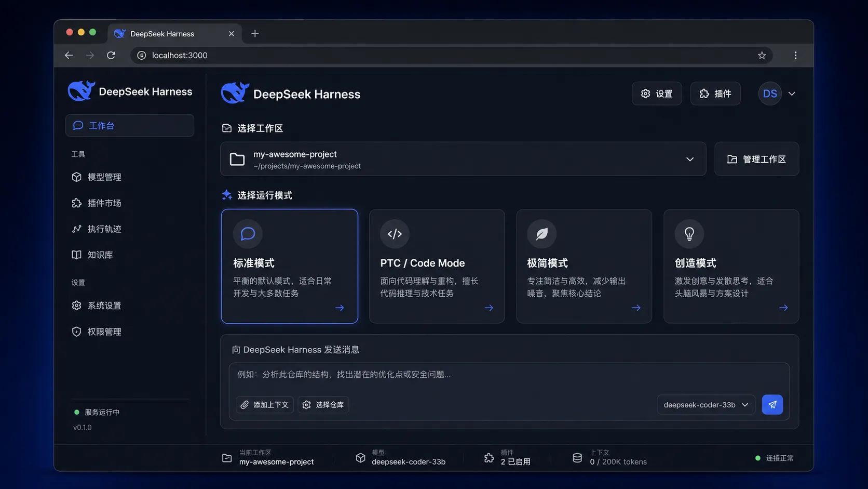
Task: Click the v0.1.0 version text
Action: (x=82, y=428)
